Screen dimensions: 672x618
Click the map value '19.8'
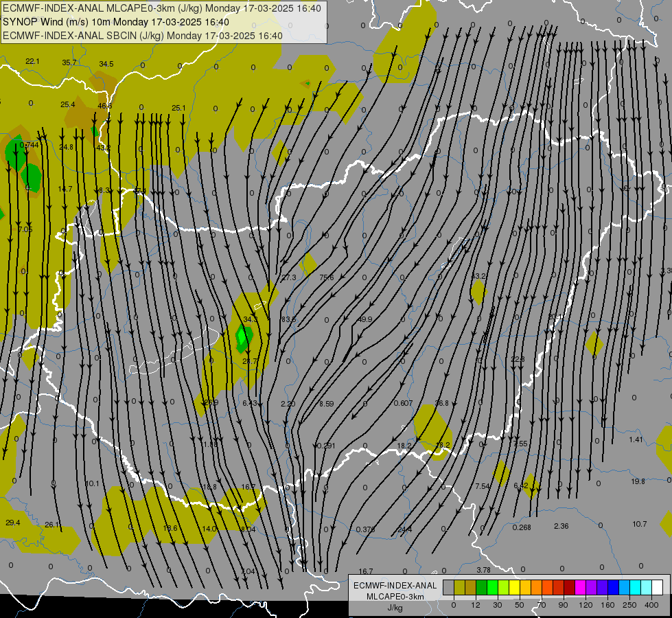638,481
